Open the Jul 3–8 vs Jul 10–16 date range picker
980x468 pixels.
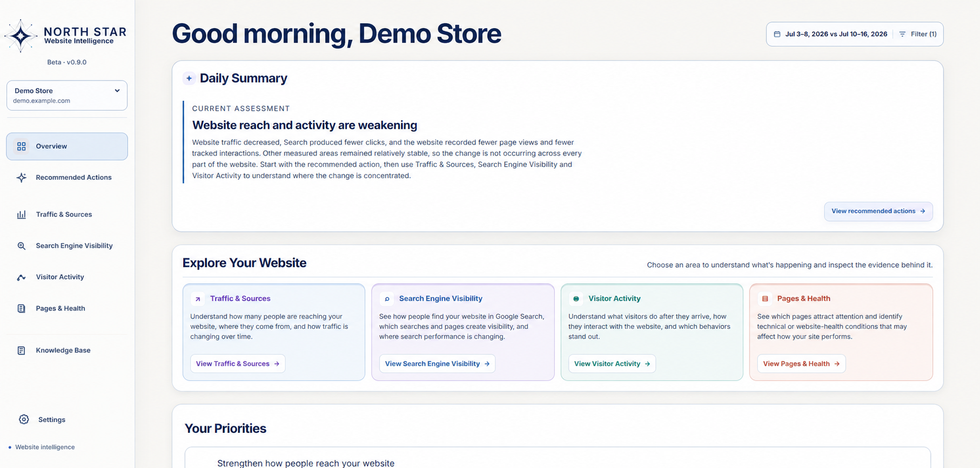(831, 34)
